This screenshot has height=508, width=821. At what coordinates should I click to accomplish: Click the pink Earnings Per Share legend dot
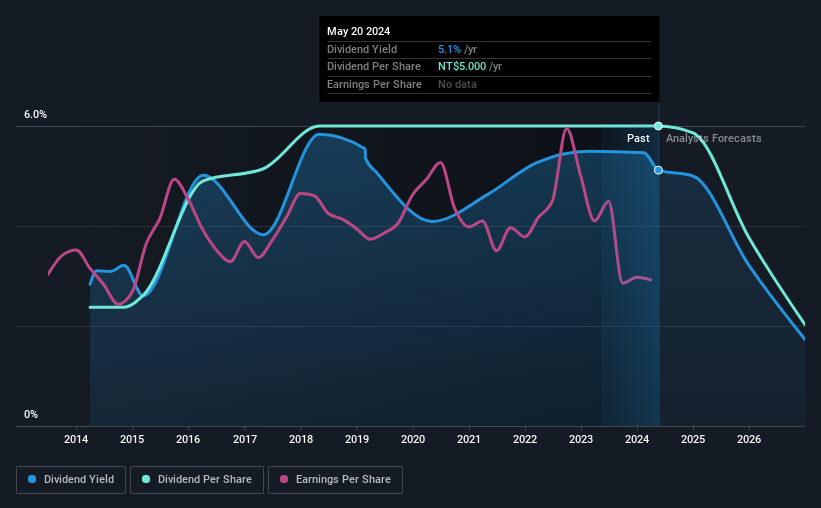(284, 479)
